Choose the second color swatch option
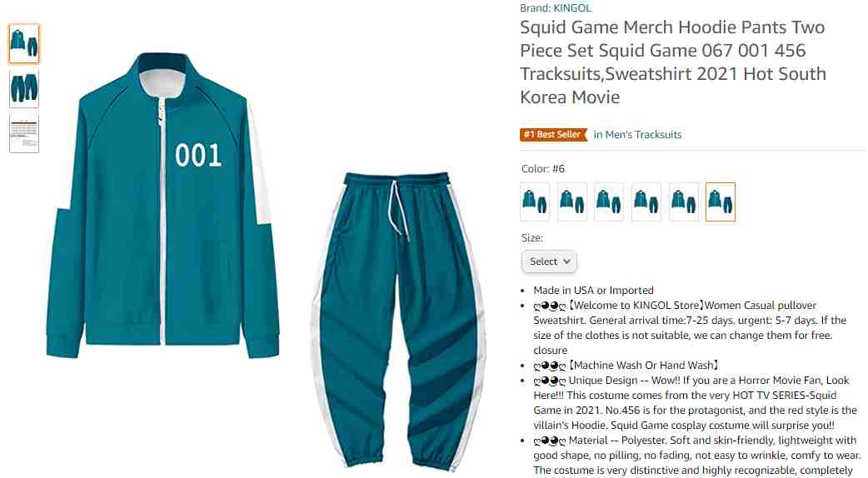The width and height of the screenshot is (868, 478). 572,202
